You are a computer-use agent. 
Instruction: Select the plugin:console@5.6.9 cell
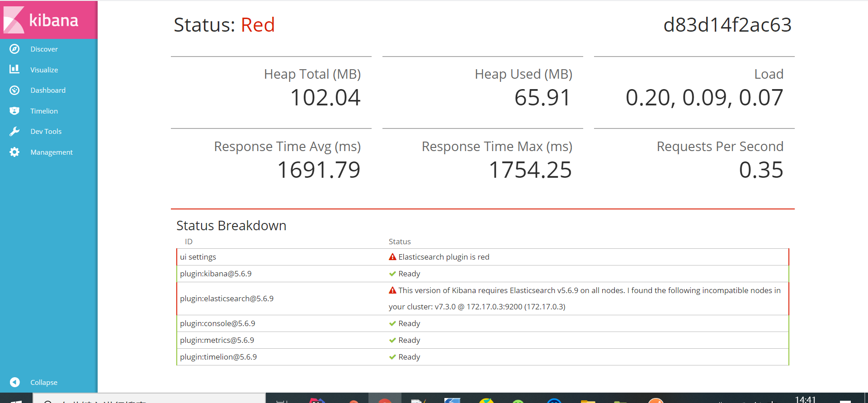217,323
